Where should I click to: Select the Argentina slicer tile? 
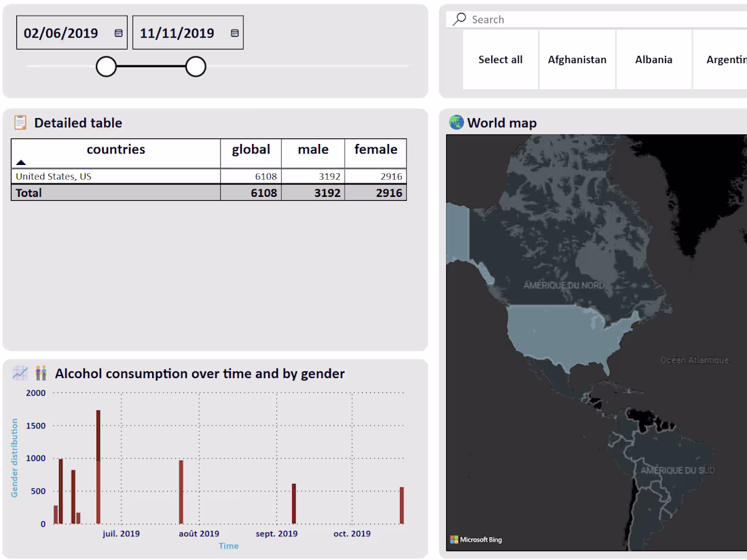[x=727, y=60]
